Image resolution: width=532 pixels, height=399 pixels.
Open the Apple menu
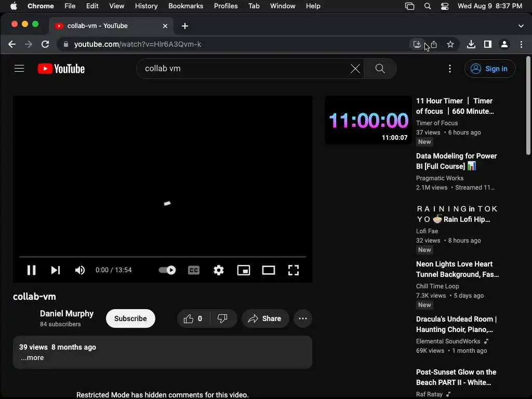(14, 6)
